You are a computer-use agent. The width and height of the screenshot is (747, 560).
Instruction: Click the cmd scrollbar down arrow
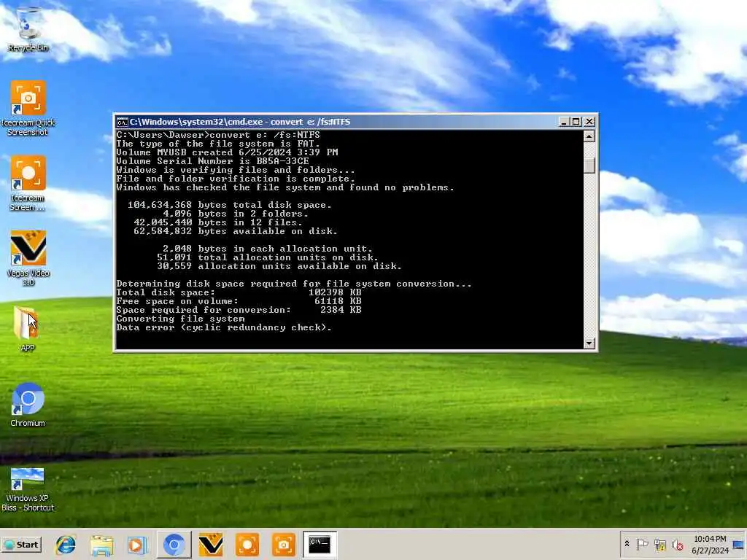click(x=589, y=343)
